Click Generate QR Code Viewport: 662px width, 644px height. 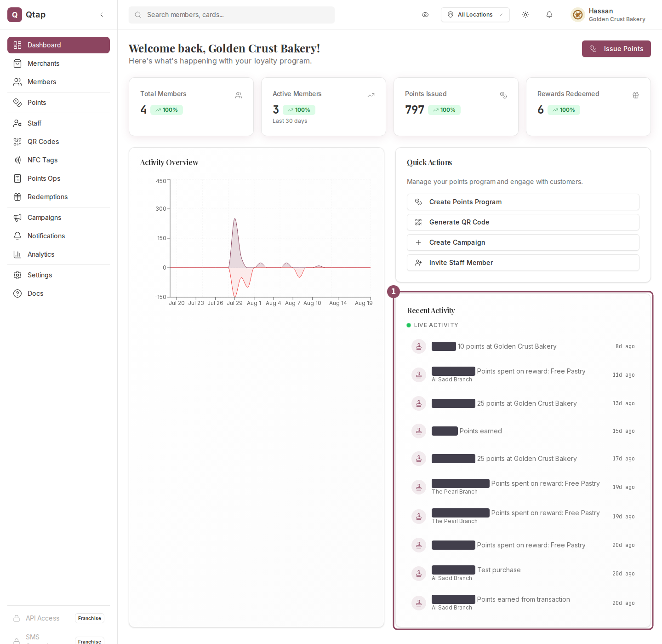[x=523, y=222]
